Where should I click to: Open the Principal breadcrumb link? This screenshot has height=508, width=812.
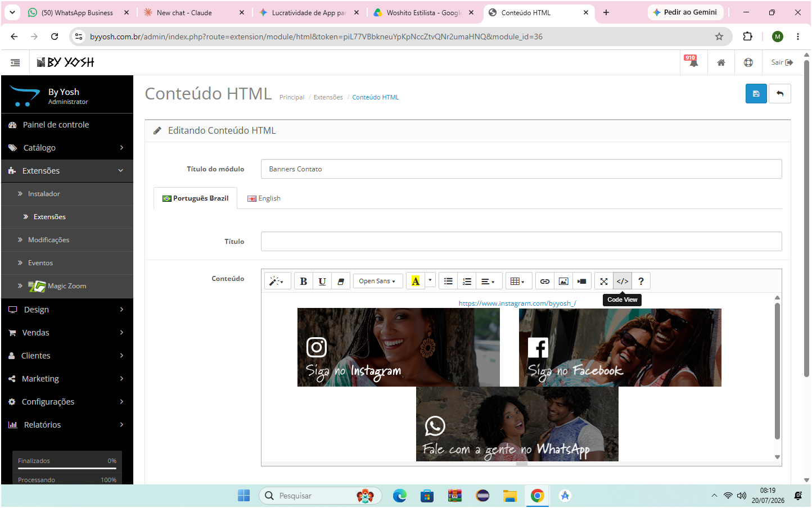click(292, 98)
